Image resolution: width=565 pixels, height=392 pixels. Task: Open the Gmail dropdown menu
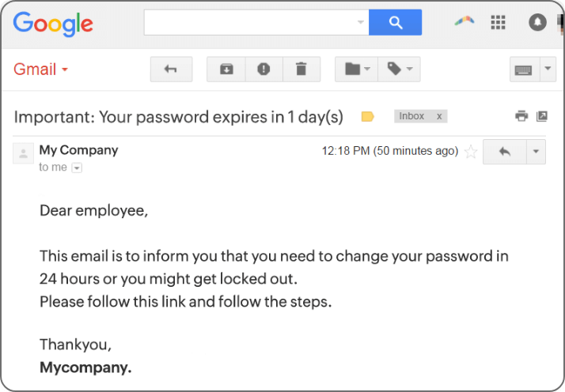(x=41, y=70)
